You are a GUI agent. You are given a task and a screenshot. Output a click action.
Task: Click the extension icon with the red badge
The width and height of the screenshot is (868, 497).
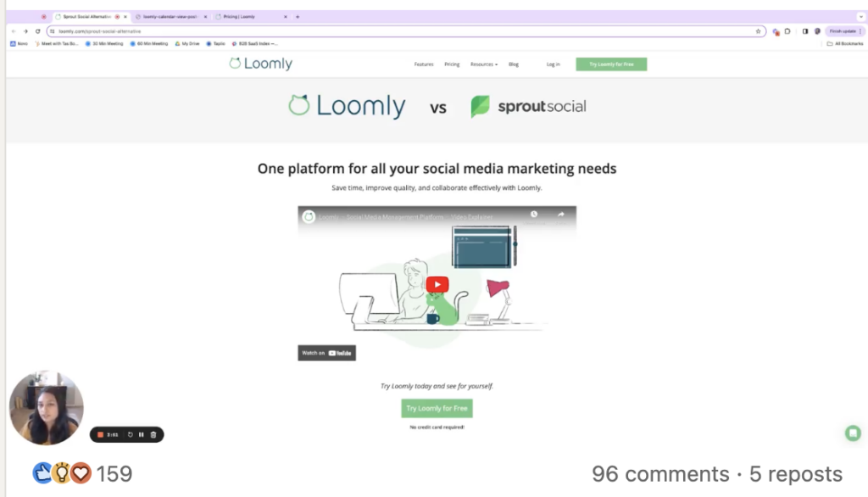click(x=776, y=31)
